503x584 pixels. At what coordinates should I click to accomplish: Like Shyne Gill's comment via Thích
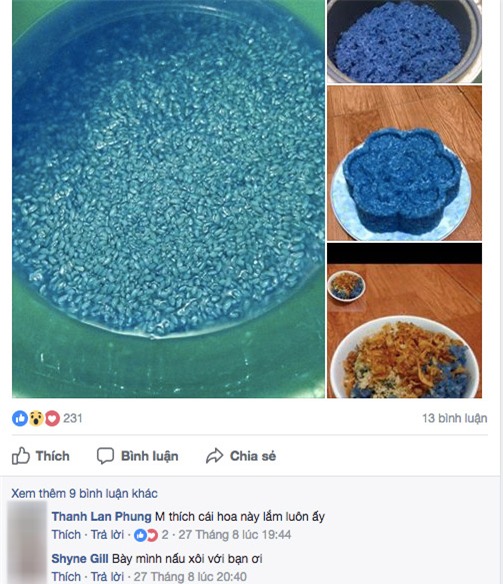point(66,577)
